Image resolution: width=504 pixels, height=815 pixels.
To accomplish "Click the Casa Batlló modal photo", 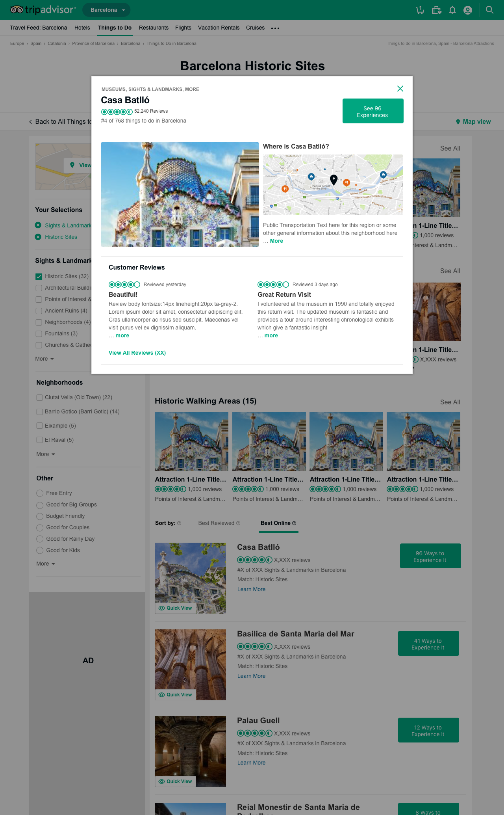I will [x=180, y=194].
